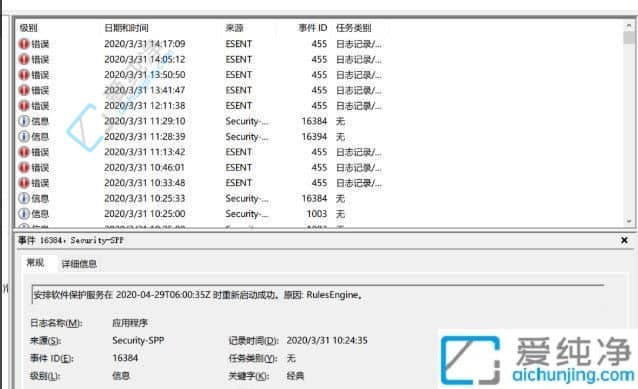Click the error icon for the 10:33:48 event

click(x=24, y=183)
